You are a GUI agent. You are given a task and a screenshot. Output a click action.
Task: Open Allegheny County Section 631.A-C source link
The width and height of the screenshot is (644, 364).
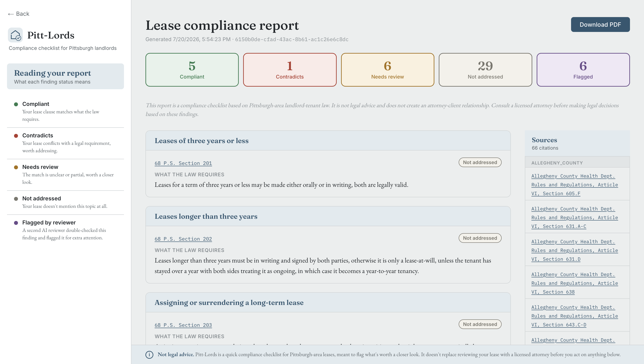(575, 217)
